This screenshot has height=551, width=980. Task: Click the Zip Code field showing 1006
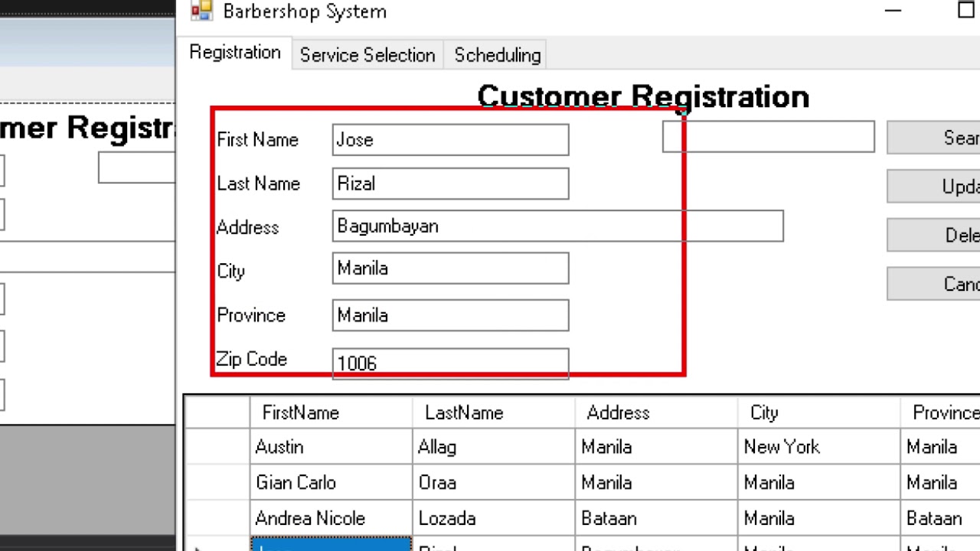click(x=450, y=364)
